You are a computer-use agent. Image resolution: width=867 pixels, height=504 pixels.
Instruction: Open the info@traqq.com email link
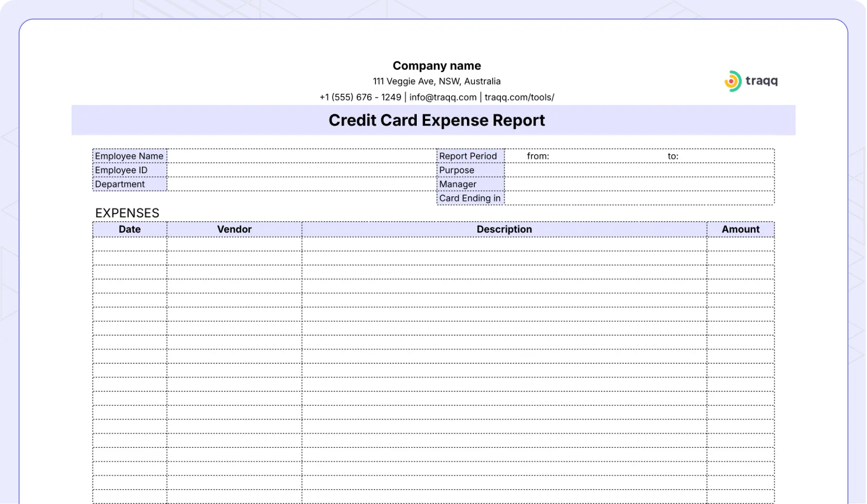(x=443, y=97)
